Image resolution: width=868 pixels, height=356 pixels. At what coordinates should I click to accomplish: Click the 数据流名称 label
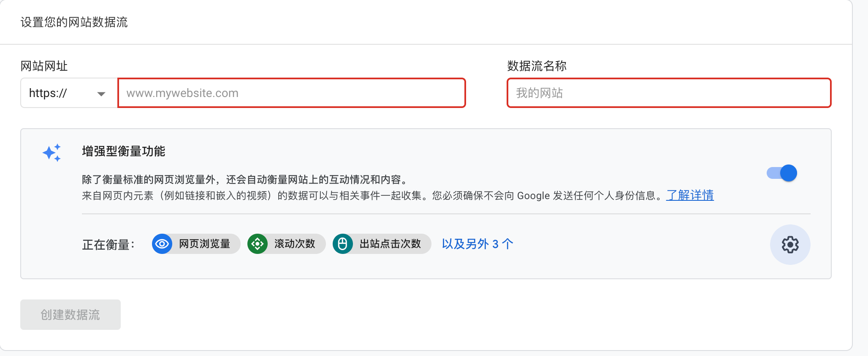(x=537, y=66)
